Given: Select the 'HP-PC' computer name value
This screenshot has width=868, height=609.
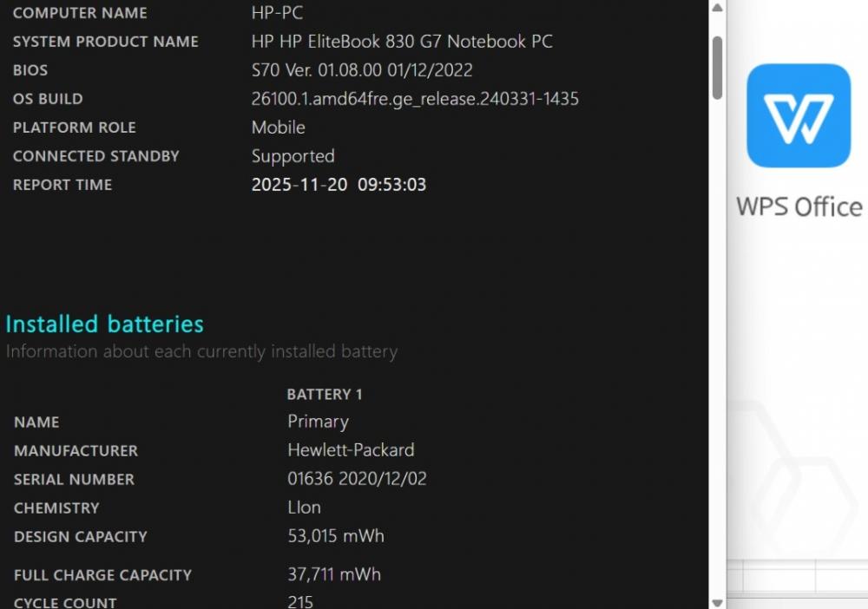Looking at the screenshot, I should (278, 13).
